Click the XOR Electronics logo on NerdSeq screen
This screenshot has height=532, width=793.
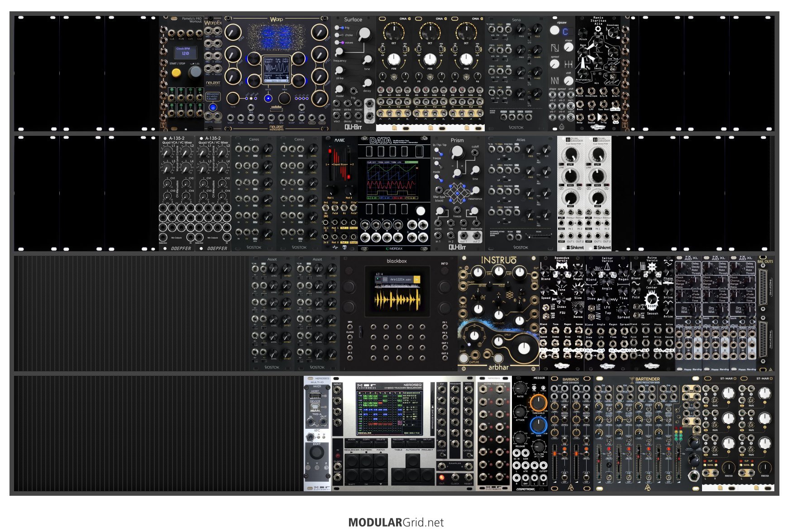367,386
